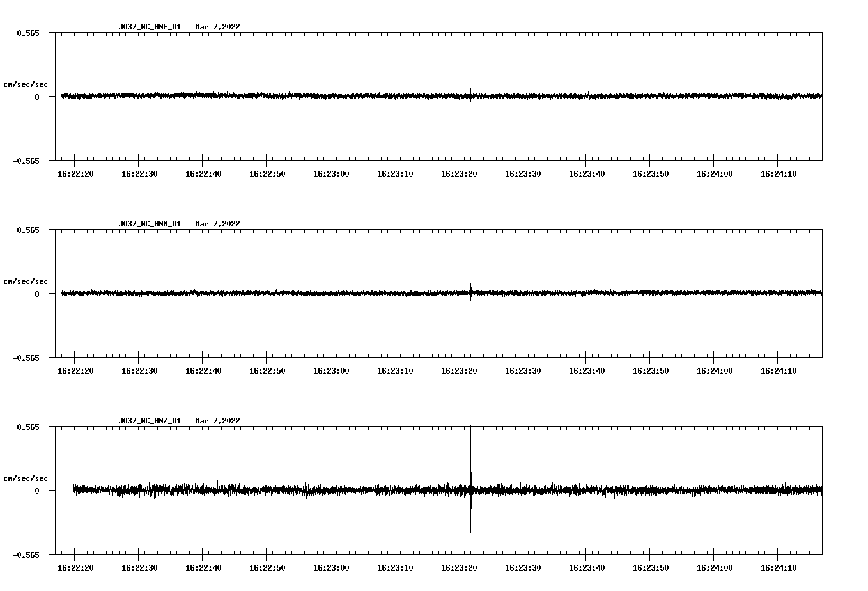
Task: Click 16:23:10 time label under HNN plot
Action: [394, 370]
